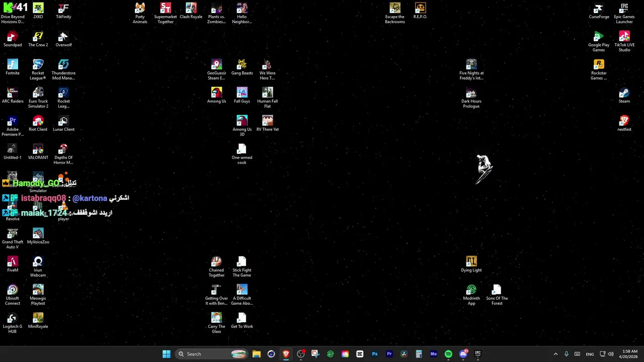Select the Party Animals shortcut
Viewport: 644px width, 362px height.
coord(140,13)
